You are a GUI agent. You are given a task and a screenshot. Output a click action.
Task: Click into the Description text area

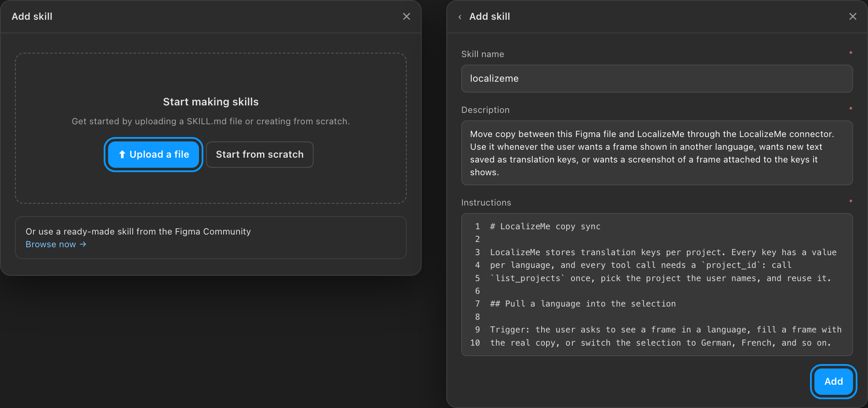point(657,153)
